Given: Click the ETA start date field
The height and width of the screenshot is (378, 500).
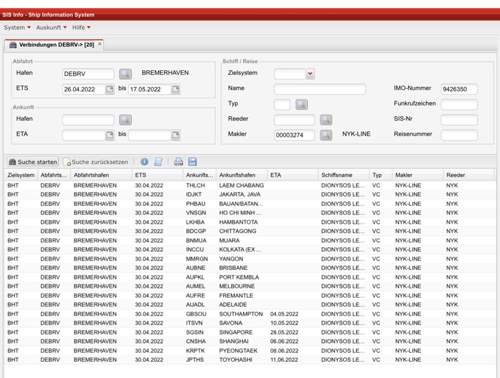Looking at the screenshot, I should coord(84,135).
